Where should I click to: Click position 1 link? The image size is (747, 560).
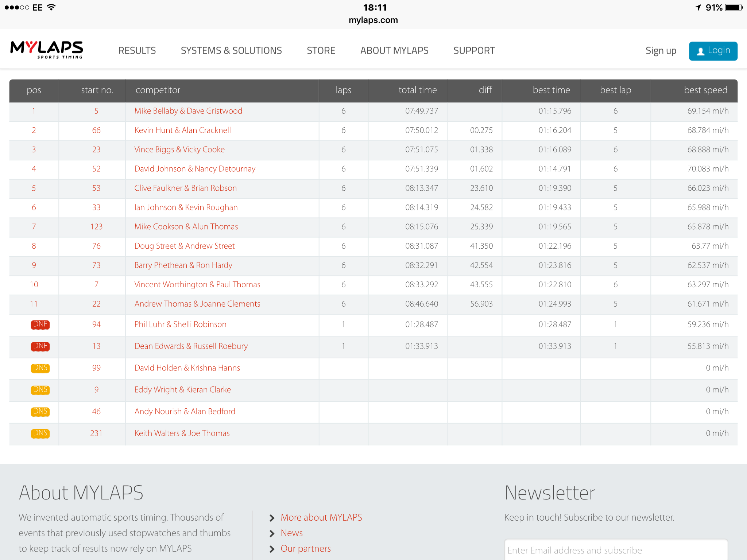coord(34,111)
